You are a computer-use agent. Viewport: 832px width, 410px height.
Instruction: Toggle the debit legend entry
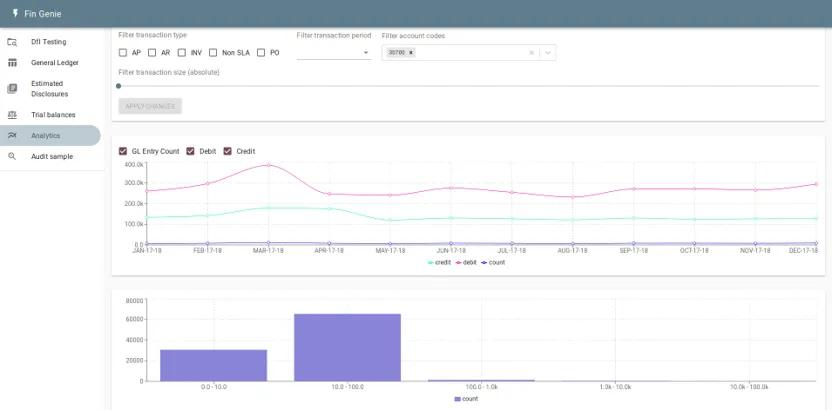466,263
